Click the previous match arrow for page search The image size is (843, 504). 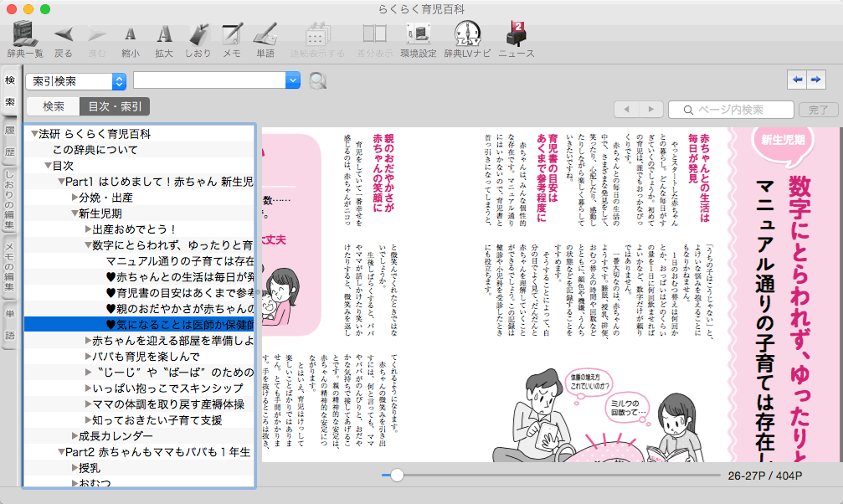(x=627, y=110)
